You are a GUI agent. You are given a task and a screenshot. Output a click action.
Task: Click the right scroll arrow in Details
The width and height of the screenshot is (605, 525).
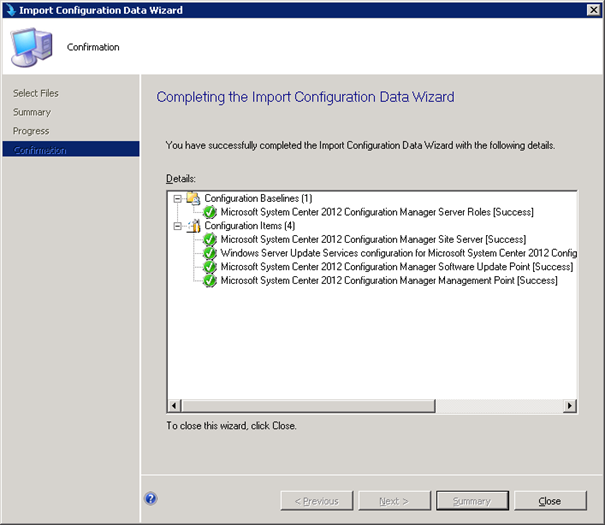[x=570, y=406]
